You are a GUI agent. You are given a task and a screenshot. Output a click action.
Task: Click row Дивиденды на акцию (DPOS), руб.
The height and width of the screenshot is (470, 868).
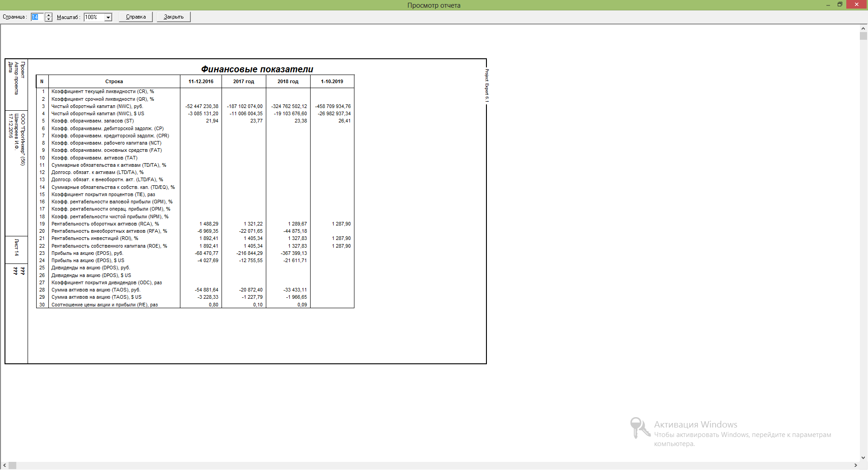tap(195, 268)
